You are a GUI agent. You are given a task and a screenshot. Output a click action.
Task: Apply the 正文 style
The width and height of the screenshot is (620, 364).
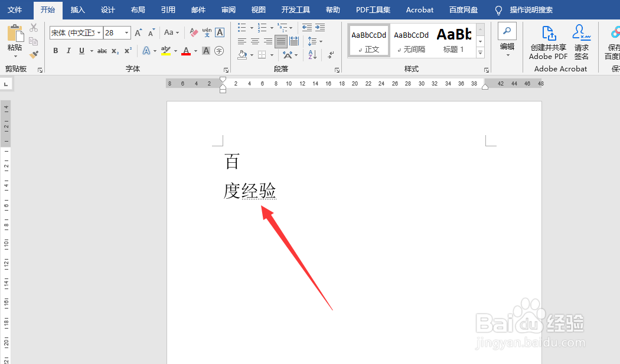pos(369,41)
